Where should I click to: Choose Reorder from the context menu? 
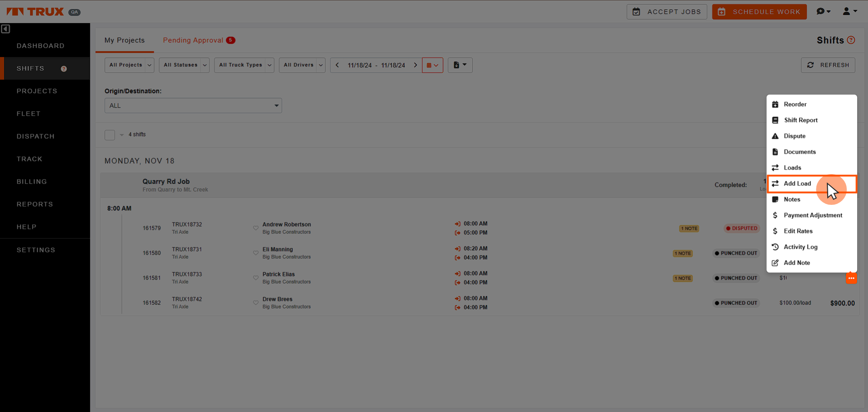[811, 104]
